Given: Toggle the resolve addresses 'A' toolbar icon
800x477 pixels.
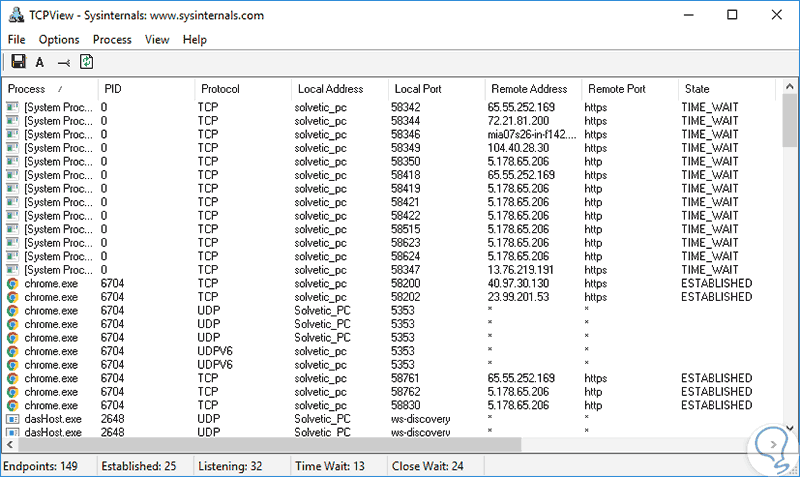Looking at the screenshot, I should tap(40, 62).
